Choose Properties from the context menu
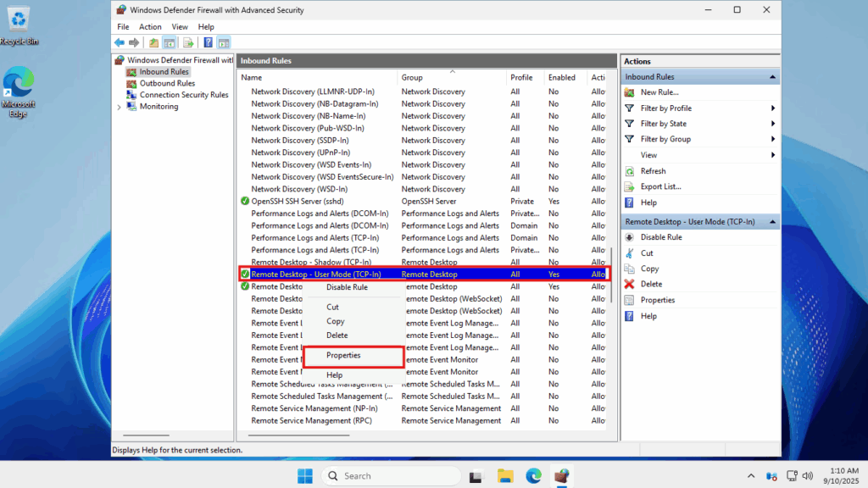The height and width of the screenshot is (488, 868). (x=343, y=356)
